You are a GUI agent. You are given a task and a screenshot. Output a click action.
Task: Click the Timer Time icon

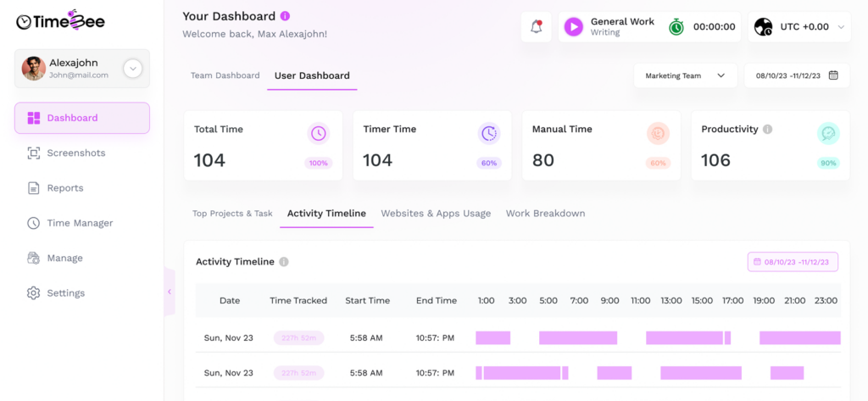(489, 133)
